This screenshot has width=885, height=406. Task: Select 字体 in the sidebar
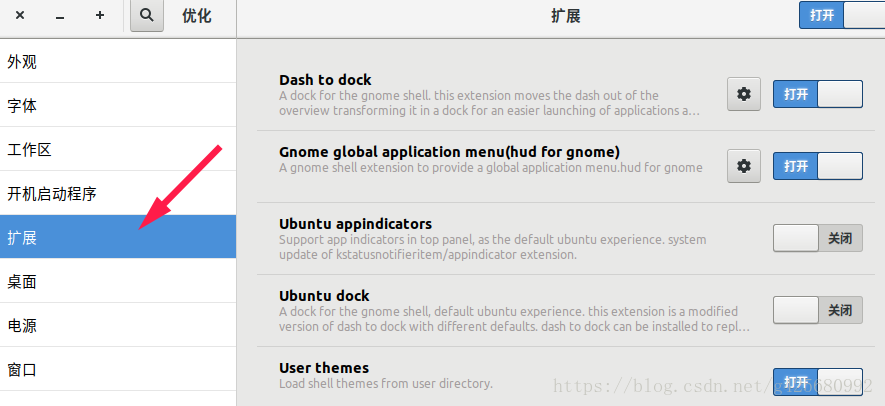coord(118,106)
